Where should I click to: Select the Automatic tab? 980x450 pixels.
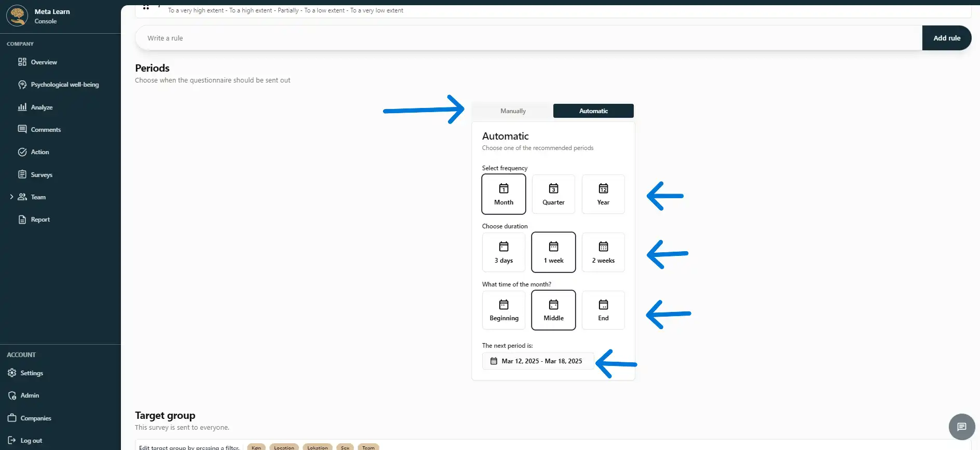click(593, 111)
